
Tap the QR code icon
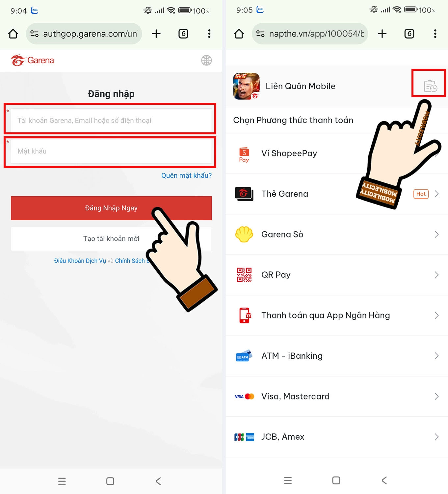(x=244, y=275)
